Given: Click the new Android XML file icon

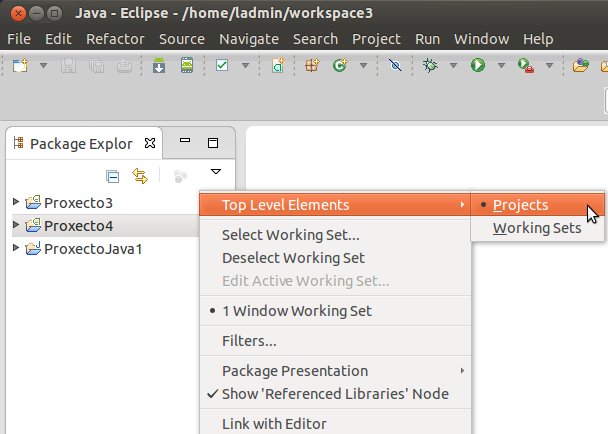Looking at the screenshot, I should 278,65.
